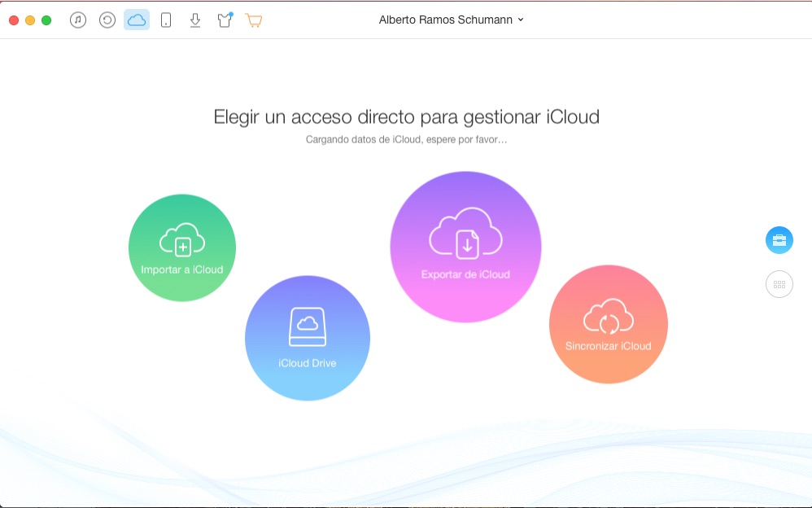Click the drive icon inside iCloud Drive circle

click(308, 327)
